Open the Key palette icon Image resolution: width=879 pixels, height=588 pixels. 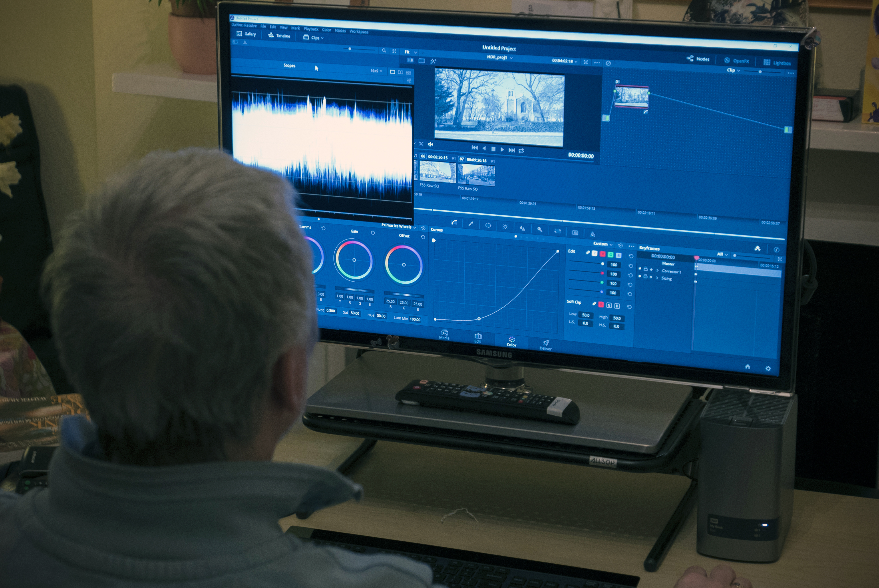pyautogui.click(x=540, y=229)
